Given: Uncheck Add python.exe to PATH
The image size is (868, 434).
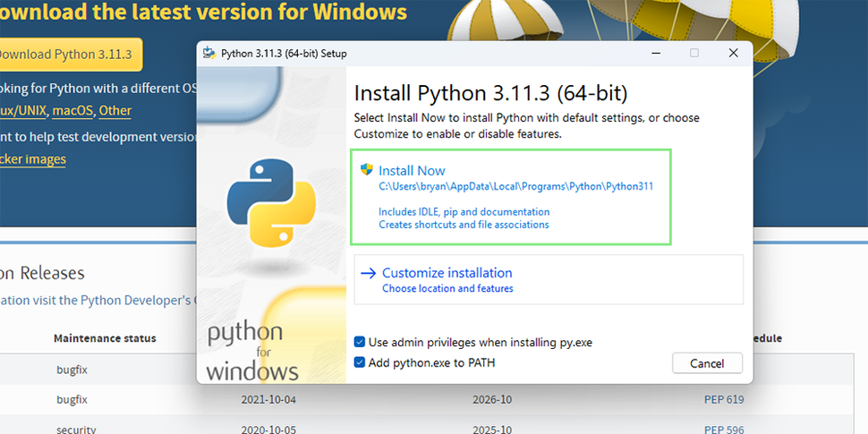Looking at the screenshot, I should (x=360, y=362).
